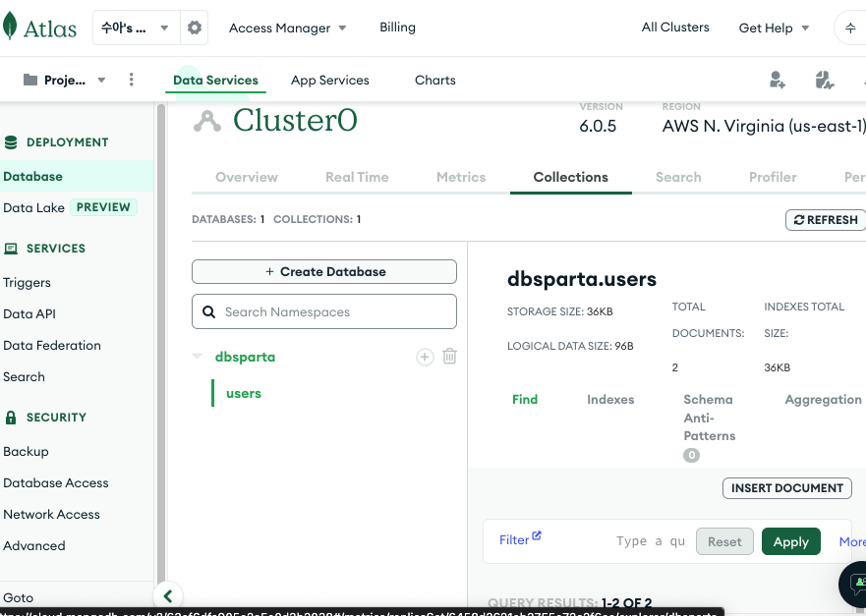The width and height of the screenshot is (866, 616).
Task: Open the cluster Overview tab
Action: [247, 177]
